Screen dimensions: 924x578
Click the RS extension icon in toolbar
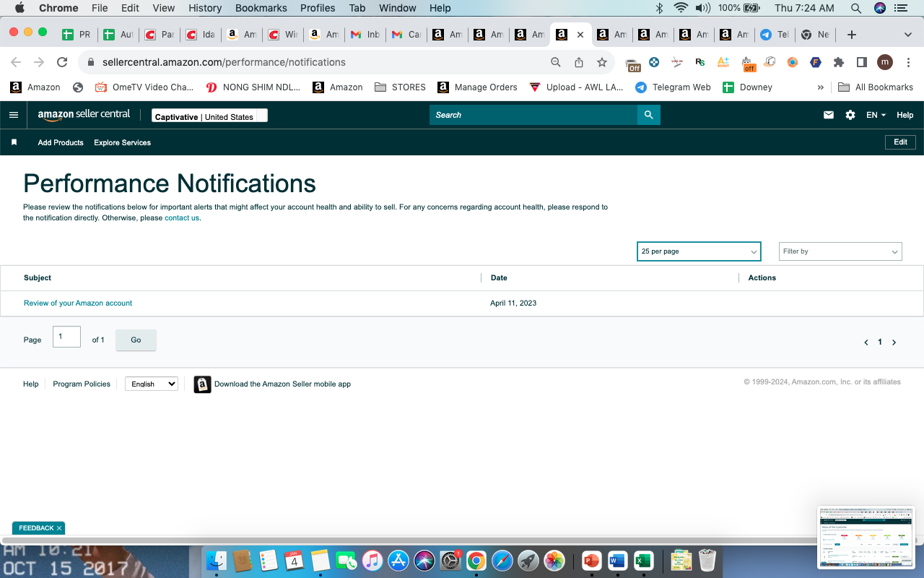click(700, 62)
